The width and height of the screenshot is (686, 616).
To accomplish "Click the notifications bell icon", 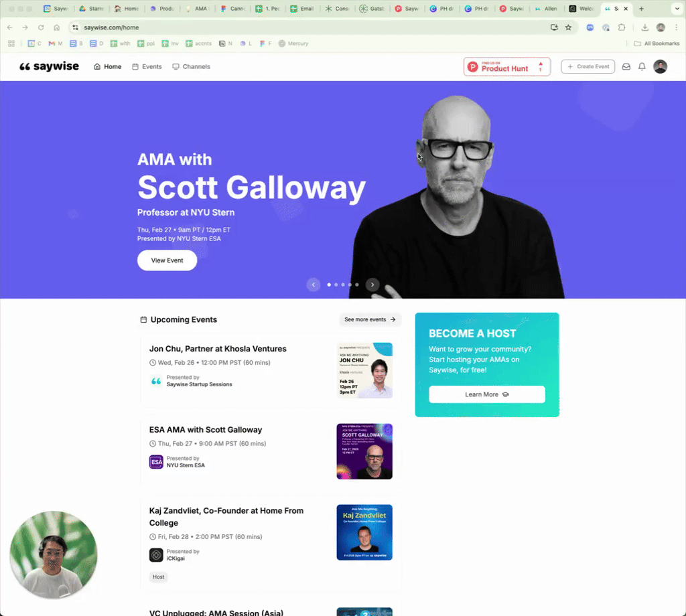I will tap(642, 66).
